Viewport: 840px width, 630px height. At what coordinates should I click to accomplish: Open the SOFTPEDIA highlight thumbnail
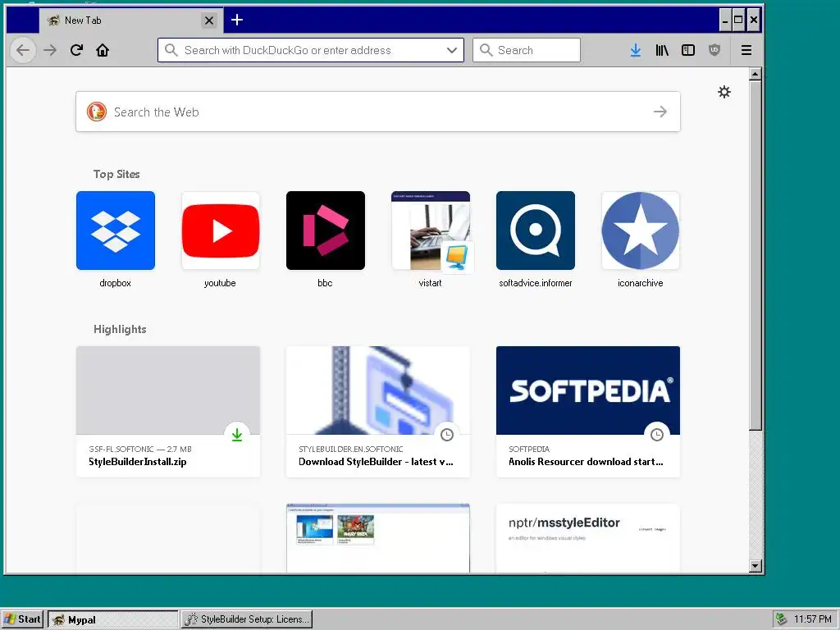(587, 390)
